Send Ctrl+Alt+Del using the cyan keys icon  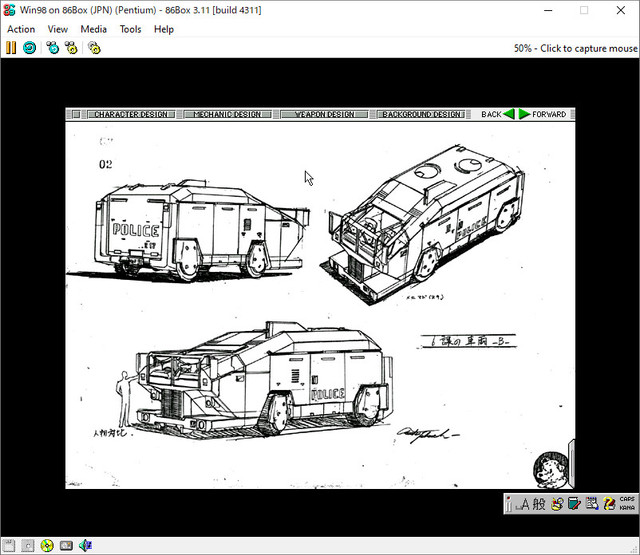[x=53, y=48]
